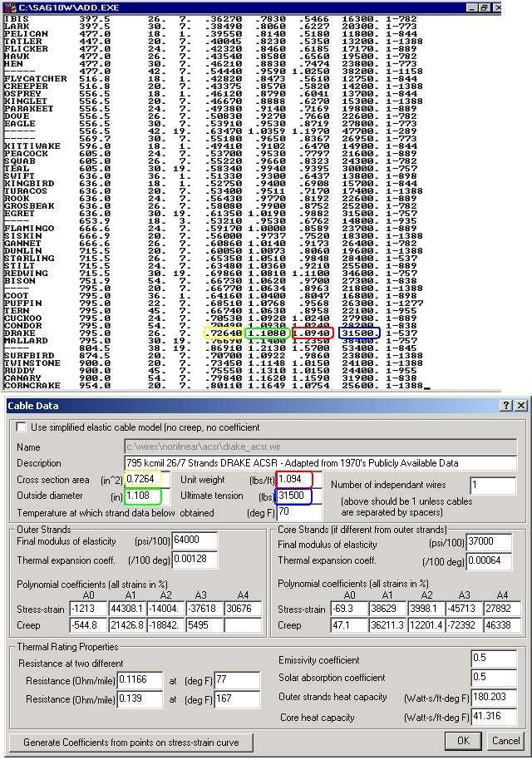Click Outer Strands stress-strain A2 field -14004.
The width and height of the screenshot is (532, 760).
165,609
